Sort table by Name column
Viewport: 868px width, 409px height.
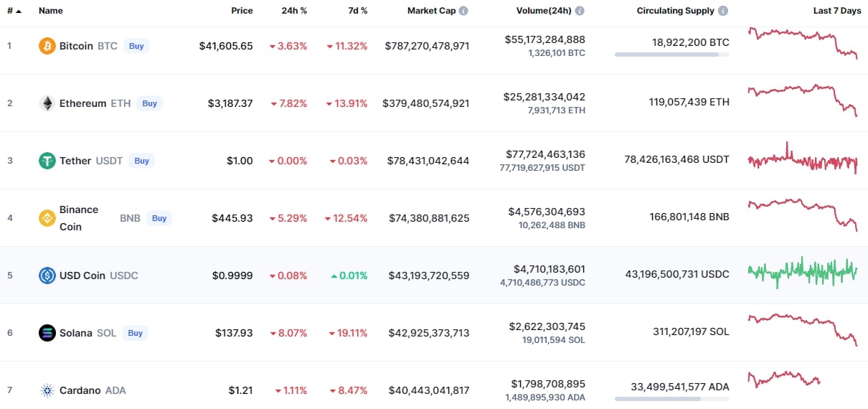(51, 11)
